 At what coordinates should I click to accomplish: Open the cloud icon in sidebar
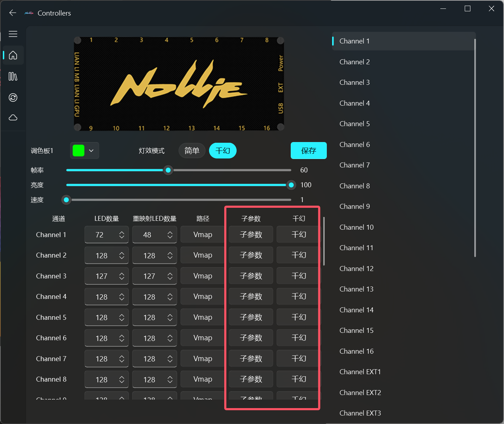[x=13, y=118]
